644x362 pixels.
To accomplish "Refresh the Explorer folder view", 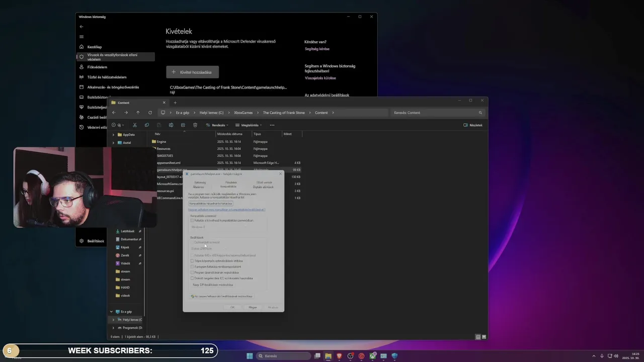I will click(x=150, y=113).
